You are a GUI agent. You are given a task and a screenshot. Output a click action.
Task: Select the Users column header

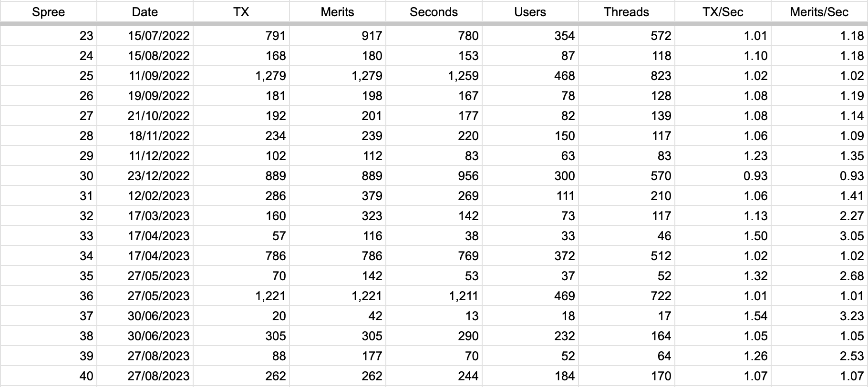[530, 11]
